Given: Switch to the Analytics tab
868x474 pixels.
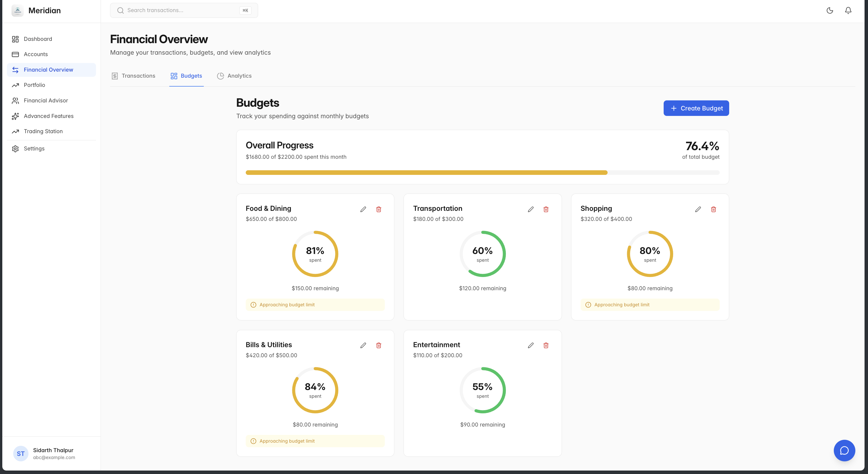Looking at the screenshot, I should click(235, 76).
